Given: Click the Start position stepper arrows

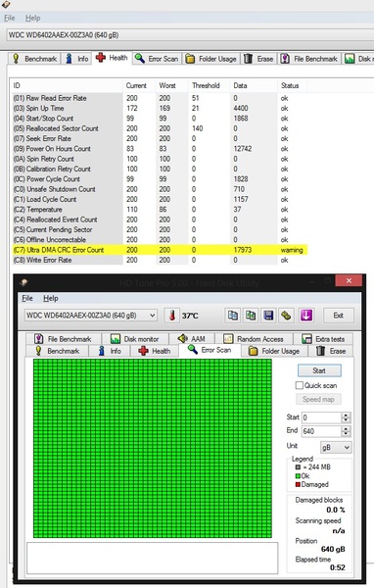Looking at the screenshot, I should 346,417.
